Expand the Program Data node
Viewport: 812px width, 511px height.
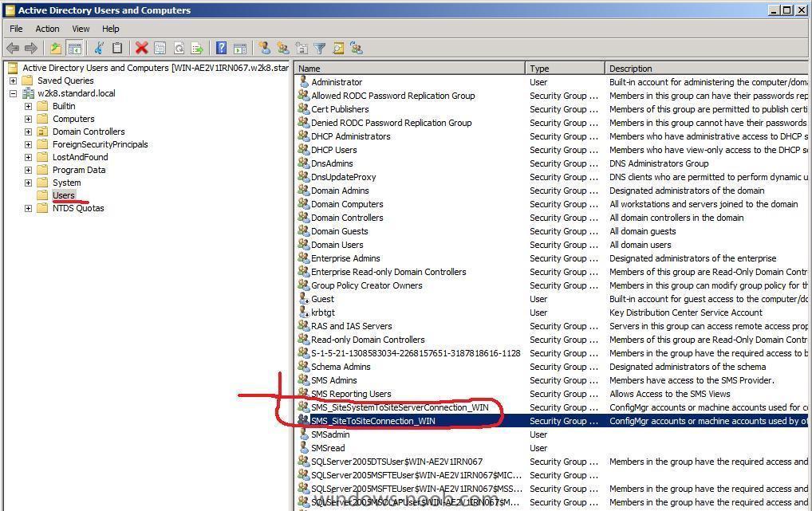pyautogui.click(x=28, y=171)
